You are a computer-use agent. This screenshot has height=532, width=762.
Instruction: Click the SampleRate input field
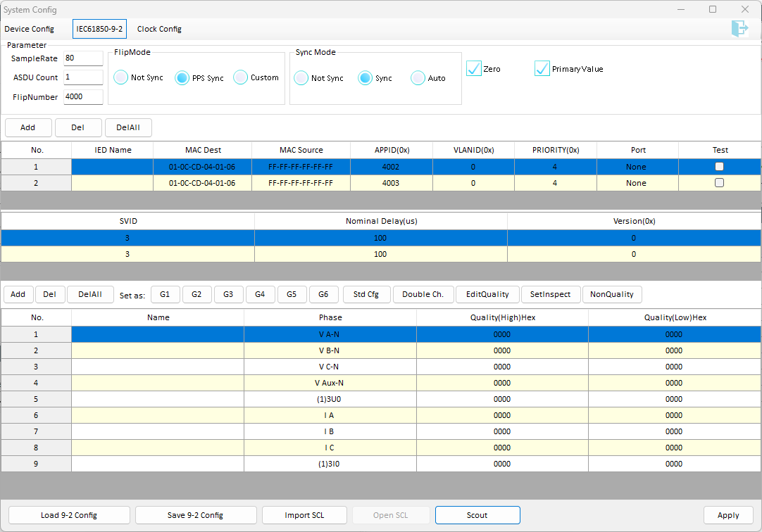(x=83, y=58)
